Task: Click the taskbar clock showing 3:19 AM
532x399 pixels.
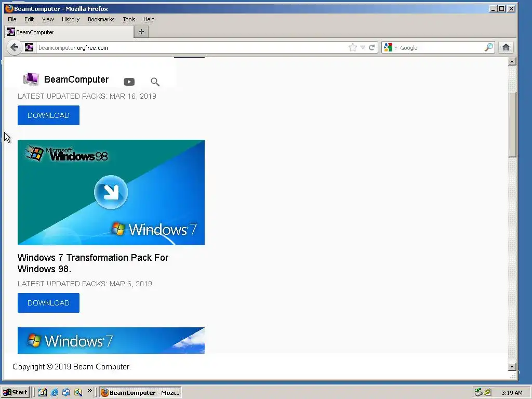Action: 512,393
